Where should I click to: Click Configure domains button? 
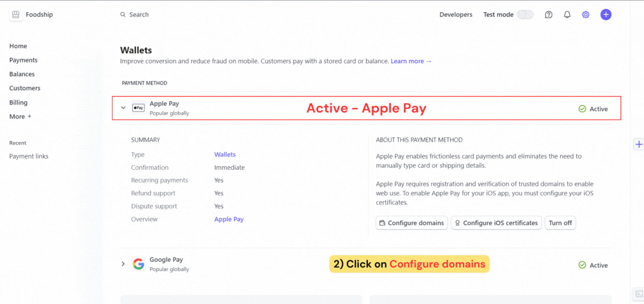click(x=411, y=223)
